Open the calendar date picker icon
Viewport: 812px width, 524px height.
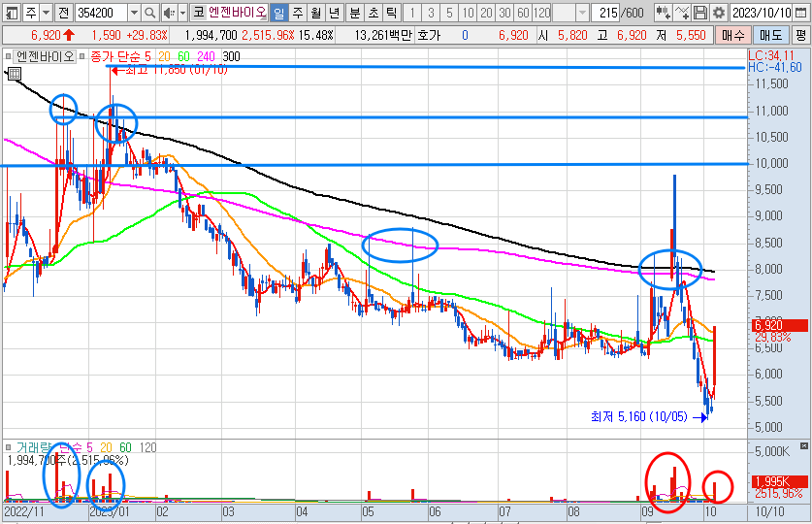pos(800,13)
